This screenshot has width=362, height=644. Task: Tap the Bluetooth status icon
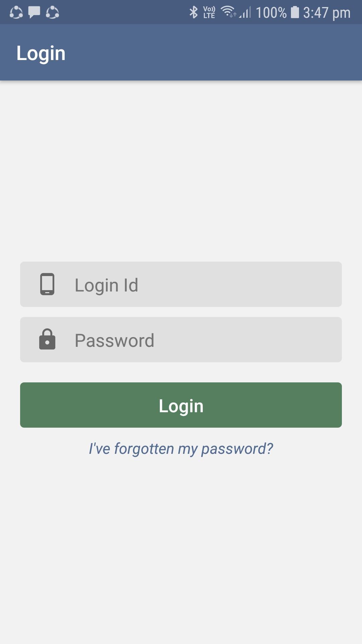point(193,12)
